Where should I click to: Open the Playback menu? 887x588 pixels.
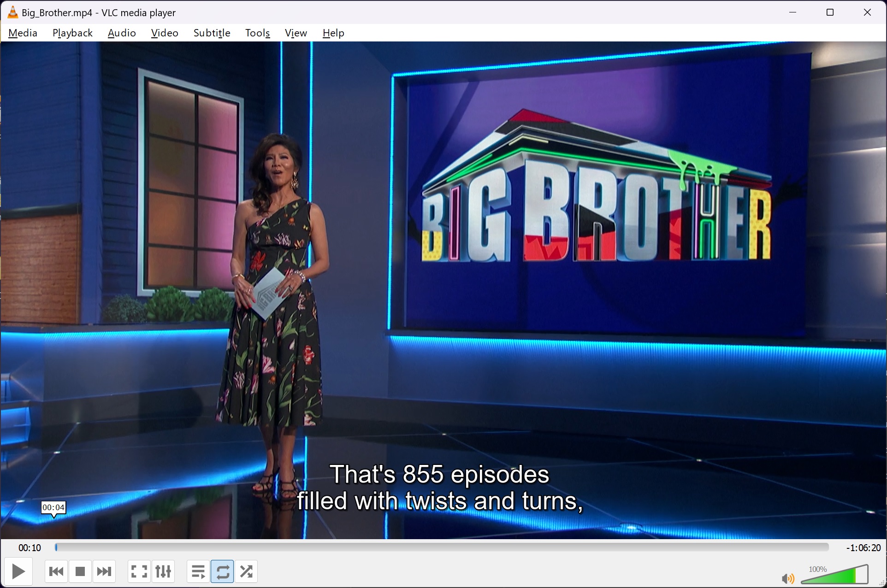point(72,33)
